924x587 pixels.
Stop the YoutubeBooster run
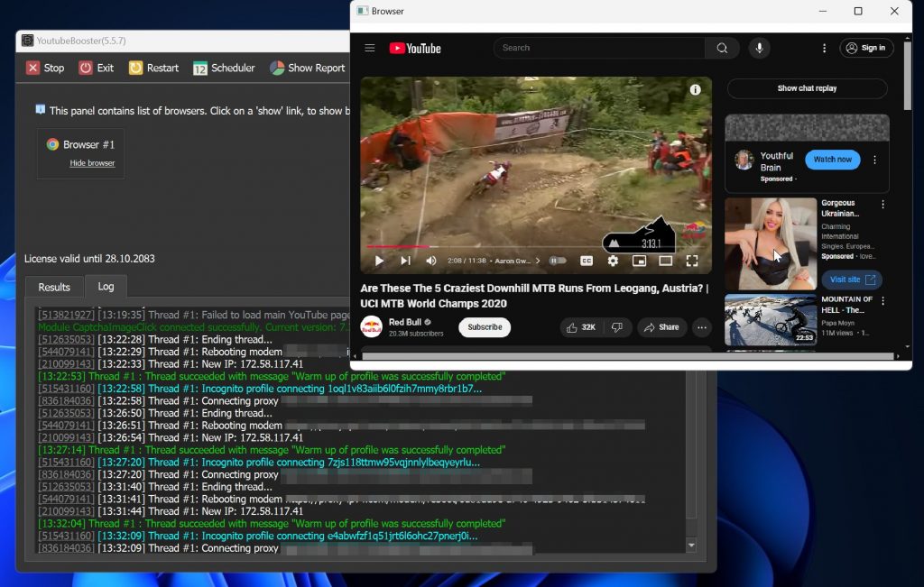[45, 68]
